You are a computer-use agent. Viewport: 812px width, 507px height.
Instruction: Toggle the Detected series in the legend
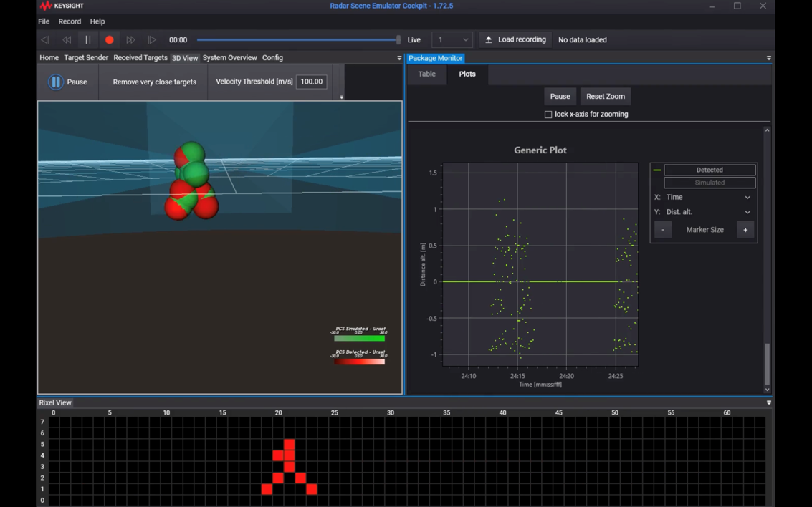coord(709,170)
